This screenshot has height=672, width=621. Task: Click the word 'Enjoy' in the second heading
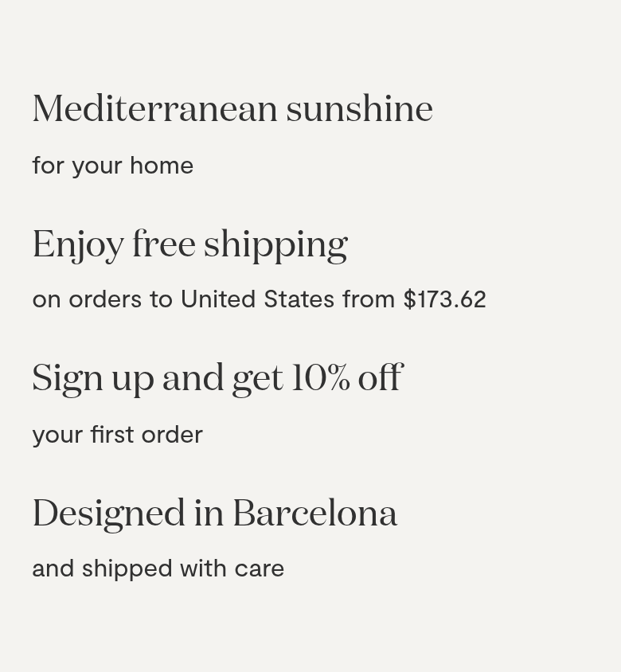[x=78, y=245]
